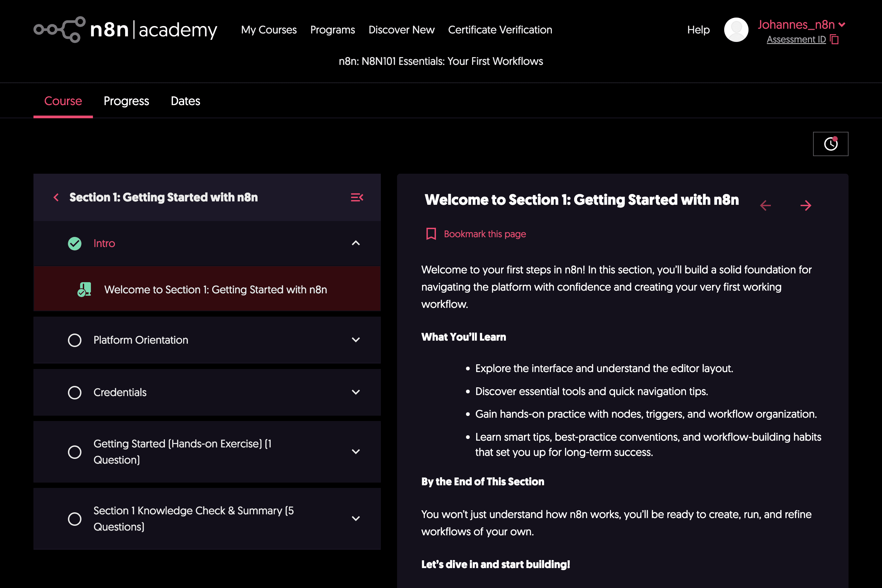The height and width of the screenshot is (588, 882).
Task: Go to next page with right arrow
Action: [x=806, y=205]
